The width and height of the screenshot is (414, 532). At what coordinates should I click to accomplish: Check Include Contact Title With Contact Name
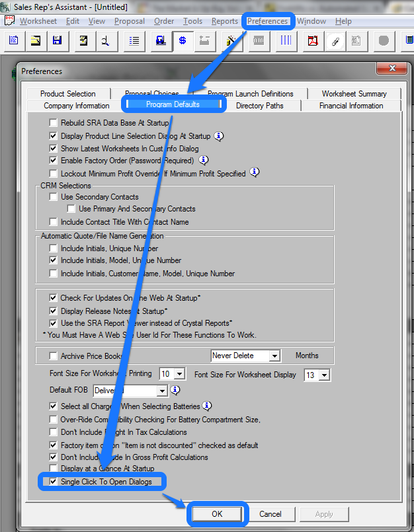click(54, 222)
